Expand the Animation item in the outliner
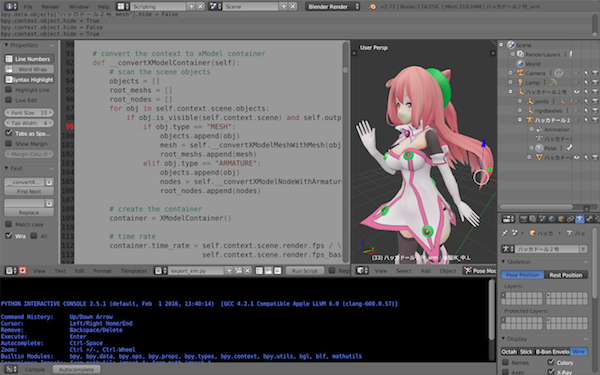This screenshot has height=375, width=600. (x=532, y=129)
